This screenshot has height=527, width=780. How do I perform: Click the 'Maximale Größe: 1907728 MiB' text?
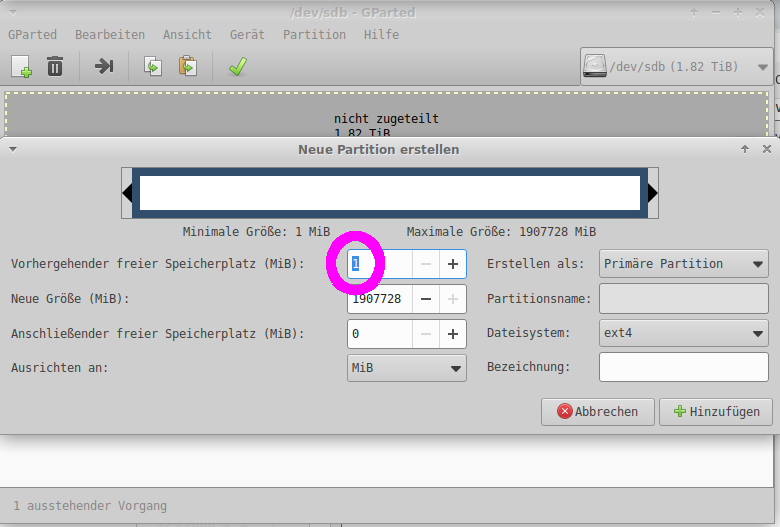[501, 232]
